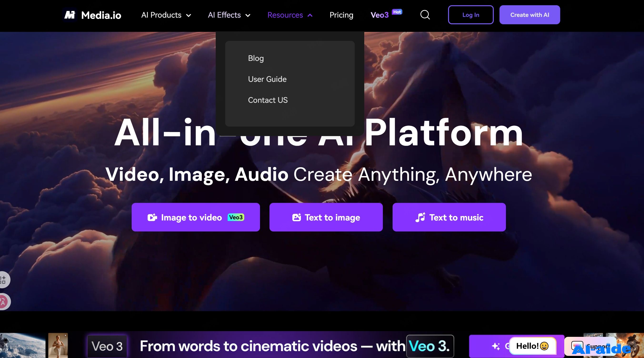Play the yoga woman video thumbnail
The height and width of the screenshot is (358, 644).
click(58, 345)
